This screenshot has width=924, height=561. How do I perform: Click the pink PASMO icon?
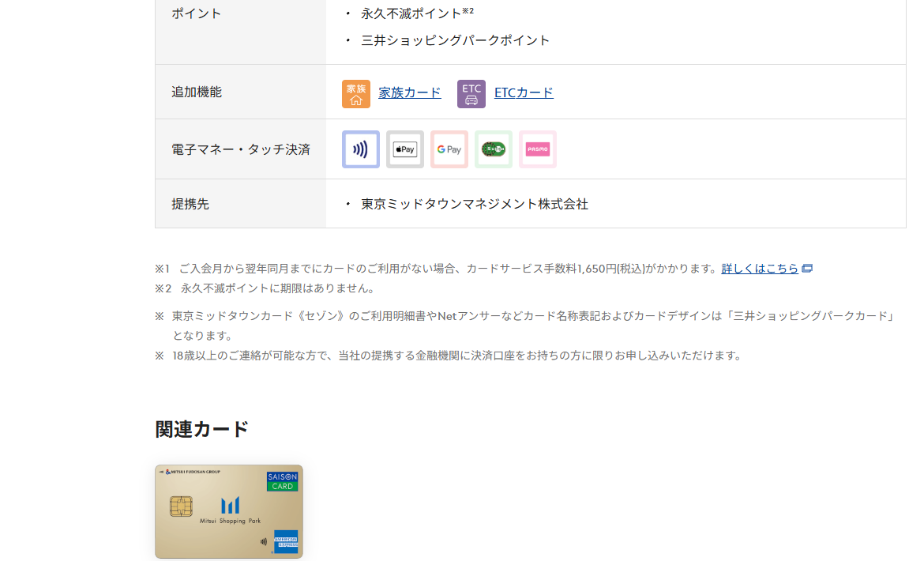point(538,149)
